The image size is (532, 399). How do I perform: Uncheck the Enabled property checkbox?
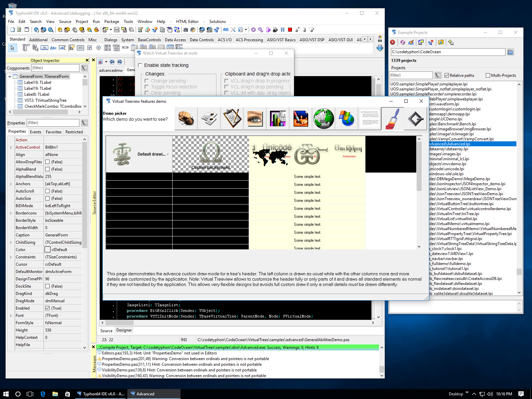tap(48, 308)
